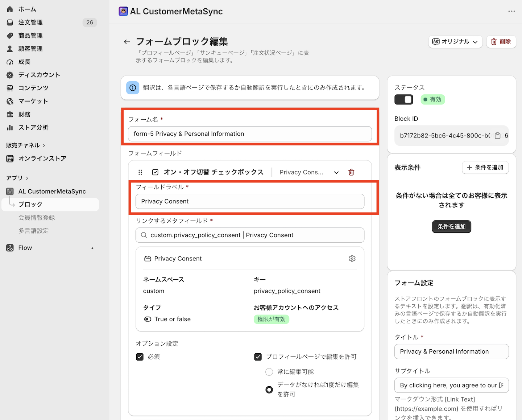The image size is (522, 420).
Task: Expand the Privacy Cons... field dropdown chevron
Action: 336,172
